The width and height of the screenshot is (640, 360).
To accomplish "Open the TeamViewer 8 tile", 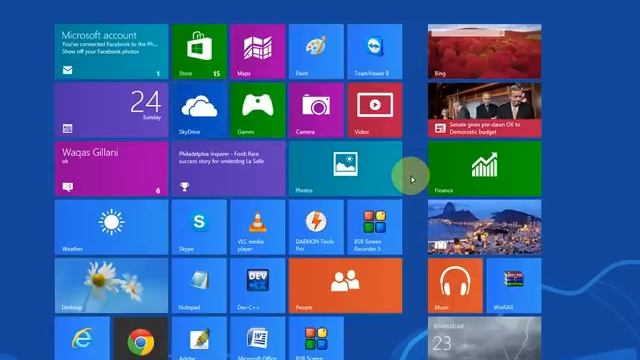I will point(375,51).
